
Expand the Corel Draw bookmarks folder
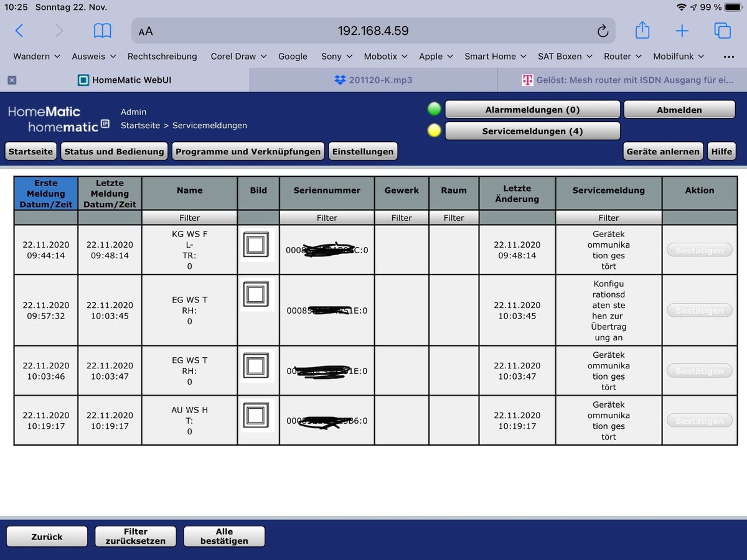pos(239,56)
